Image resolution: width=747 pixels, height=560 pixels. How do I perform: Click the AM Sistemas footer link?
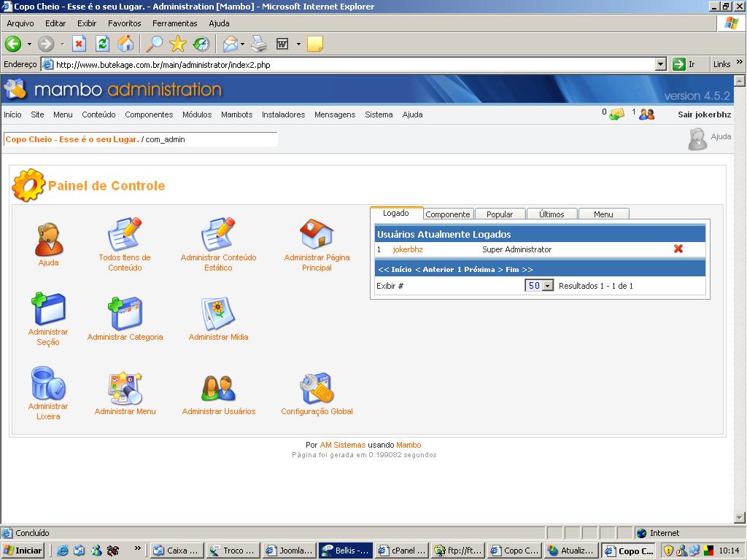[343, 445]
